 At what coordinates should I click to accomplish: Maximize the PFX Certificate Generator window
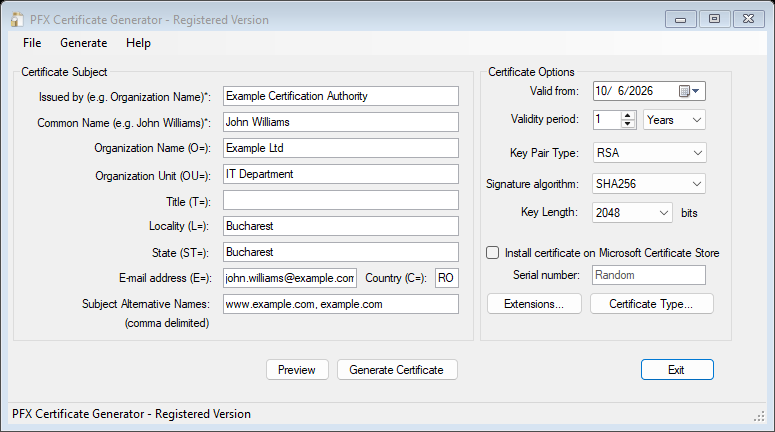714,19
